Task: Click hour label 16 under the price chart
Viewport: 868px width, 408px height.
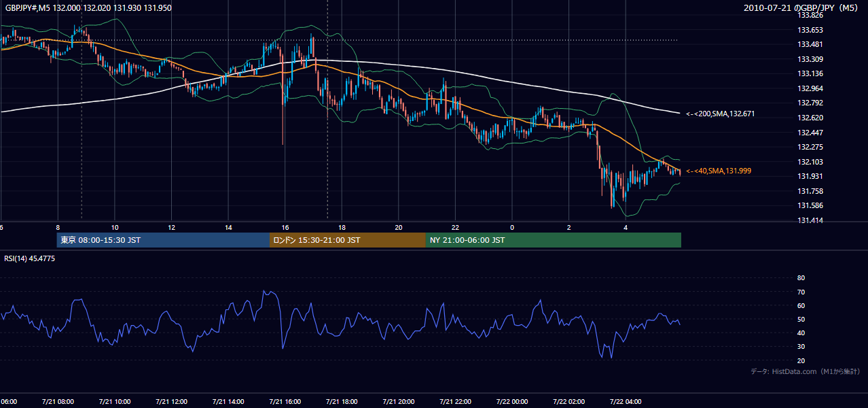Action: 285,227
